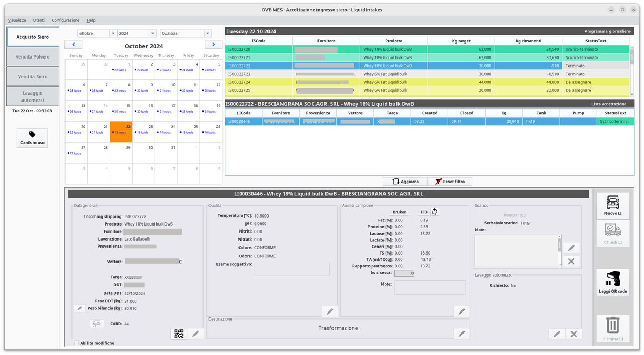The width and height of the screenshot is (644, 355).
Task: Select row IS00022724 in daily program
Action: [426, 82]
